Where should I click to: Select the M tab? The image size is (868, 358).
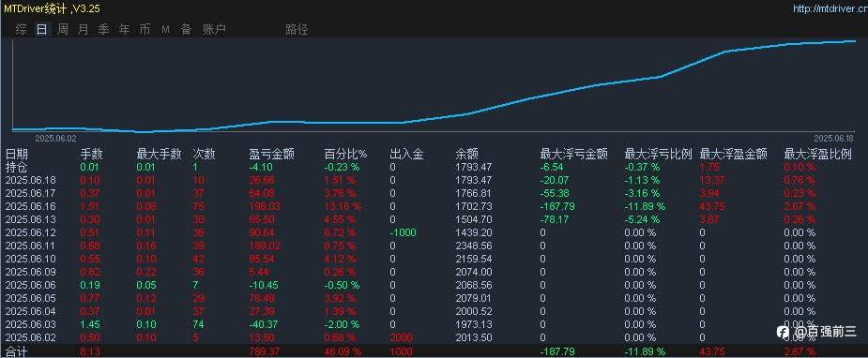point(165,30)
